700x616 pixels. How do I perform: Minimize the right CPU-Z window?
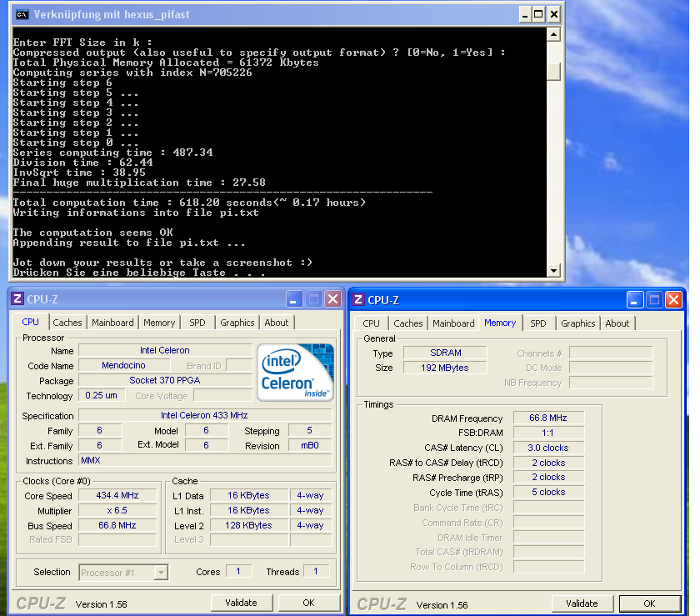(634, 300)
